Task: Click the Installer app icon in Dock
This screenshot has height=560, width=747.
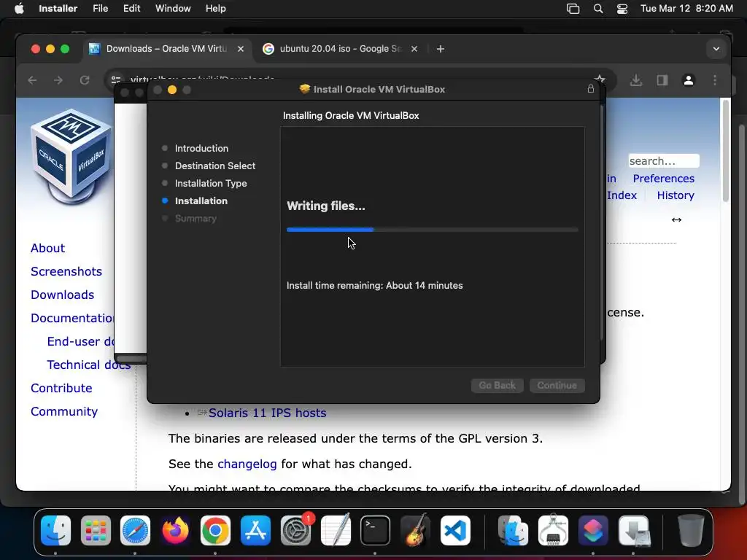Action: click(634, 530)
